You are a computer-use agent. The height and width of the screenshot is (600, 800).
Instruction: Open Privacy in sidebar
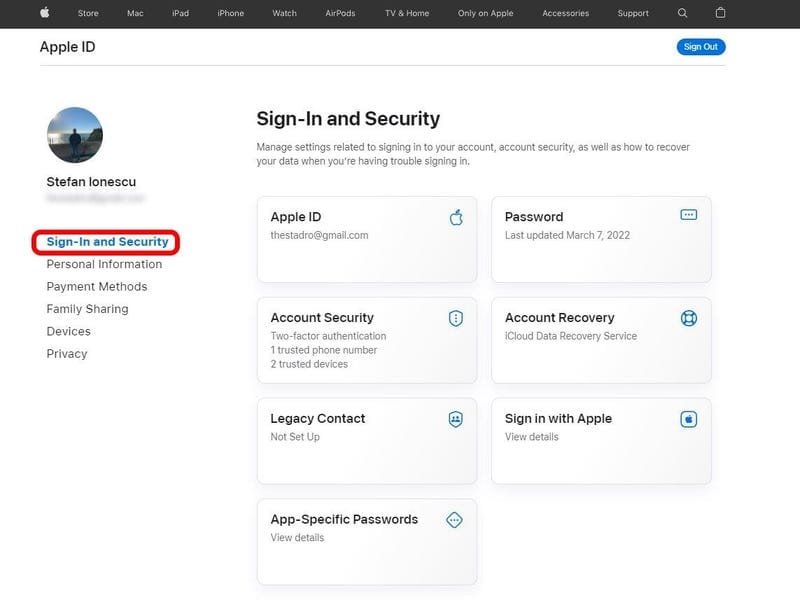pos(67,354)
